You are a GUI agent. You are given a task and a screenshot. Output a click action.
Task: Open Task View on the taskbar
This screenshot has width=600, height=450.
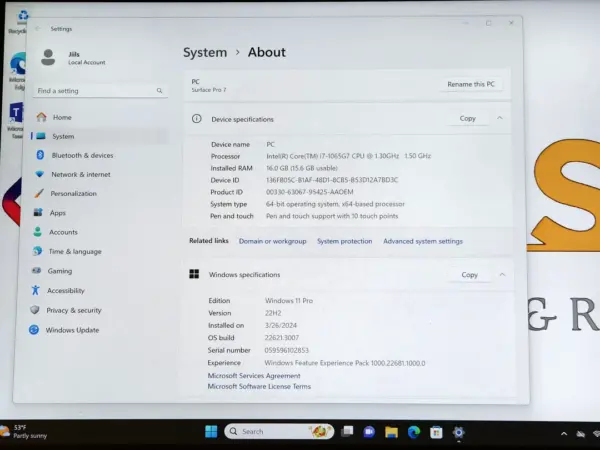click(347, 432)
